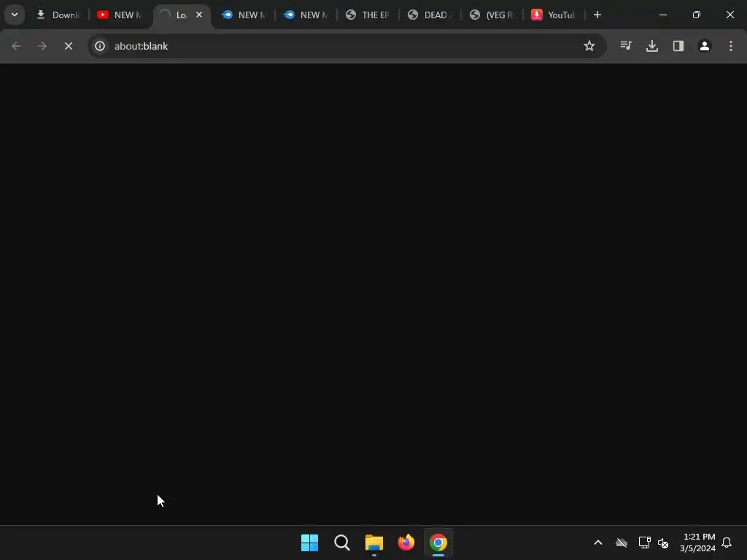Open clock showing 1:21 PM
This screenshot has height=560, width=747.
click(x=698, y=542)
